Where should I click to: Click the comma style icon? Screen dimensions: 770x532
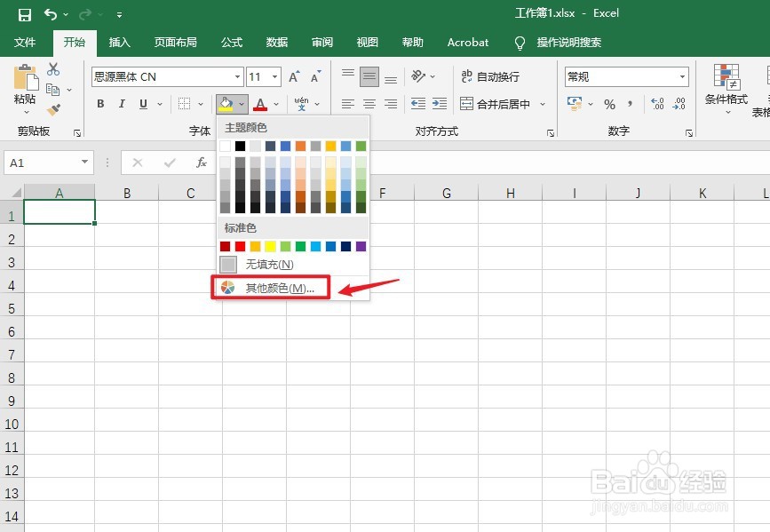pos(630,104)
